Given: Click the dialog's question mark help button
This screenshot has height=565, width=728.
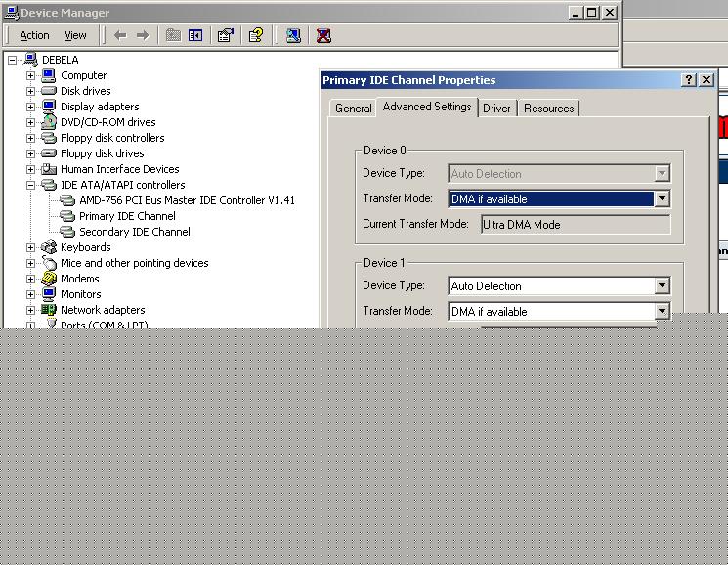Looking at the screenshot, I should click(x=689, y=80).
